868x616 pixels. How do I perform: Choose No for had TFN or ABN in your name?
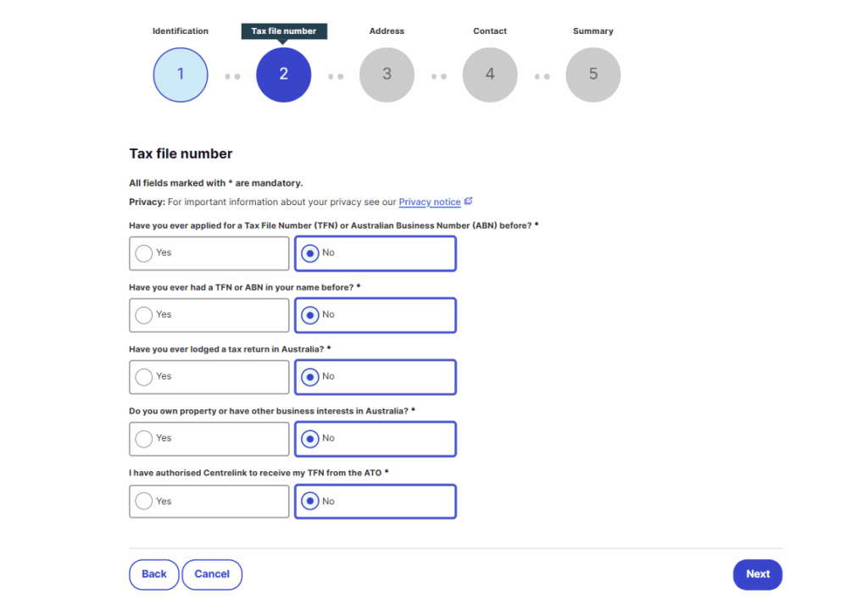click(310, 315)
